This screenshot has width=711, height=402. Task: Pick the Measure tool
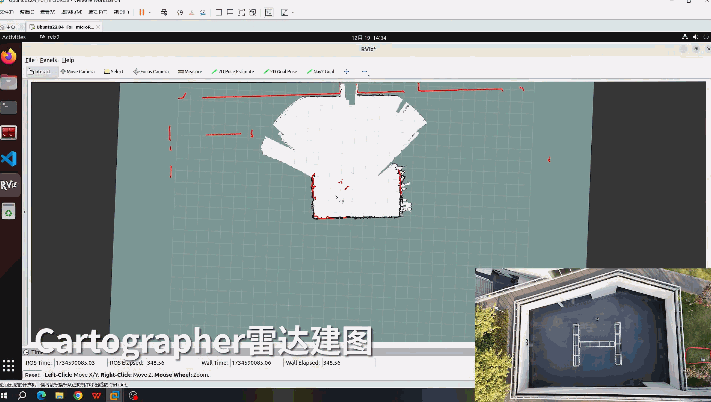click(x=190, y=72)
